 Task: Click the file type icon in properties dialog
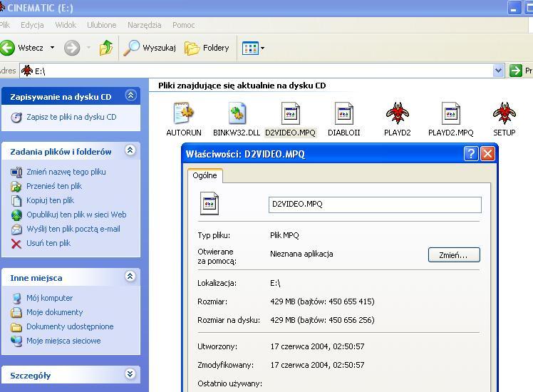pyautogui.click(x=209, y=204)
